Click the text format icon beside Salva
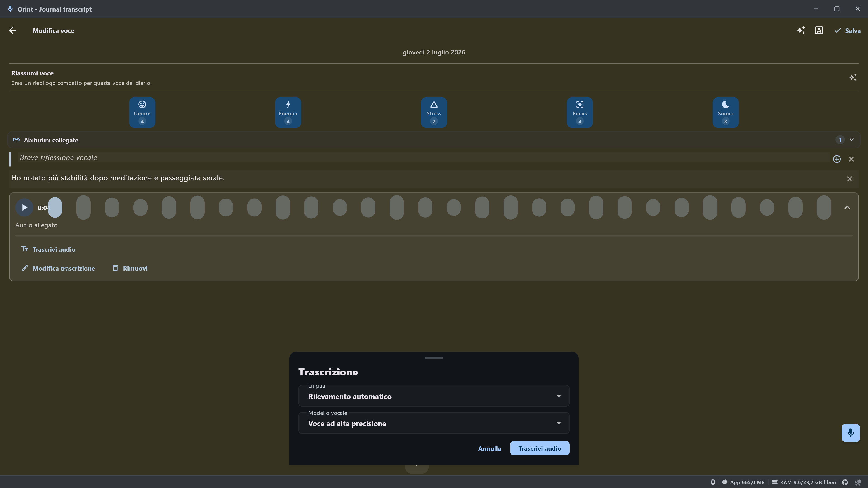868x488 pixels. [x=819, y=31]
